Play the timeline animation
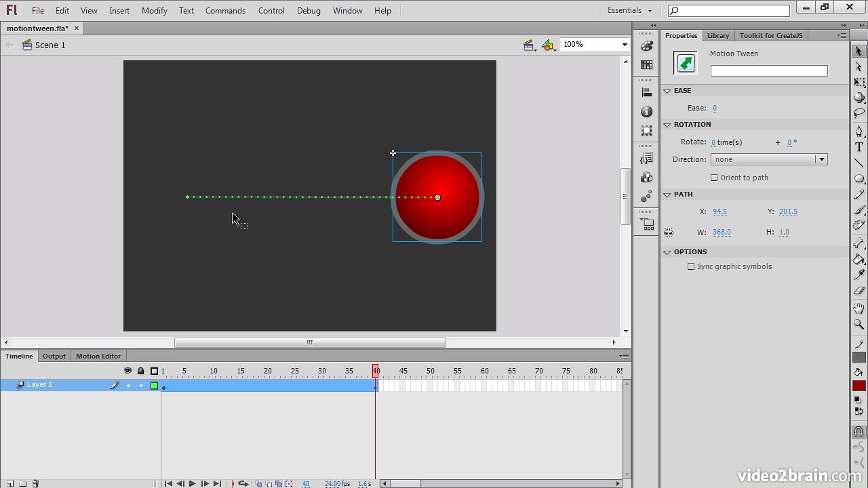The width and height of the screenshot is (868, 488). (x=192, y=483)
